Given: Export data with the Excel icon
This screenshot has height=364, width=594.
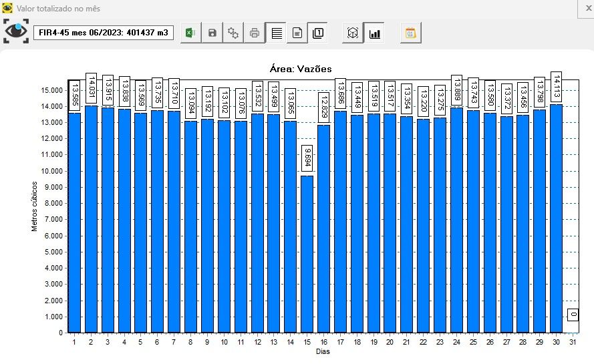Looking at the screenshot, I should (x=190, y=33).
